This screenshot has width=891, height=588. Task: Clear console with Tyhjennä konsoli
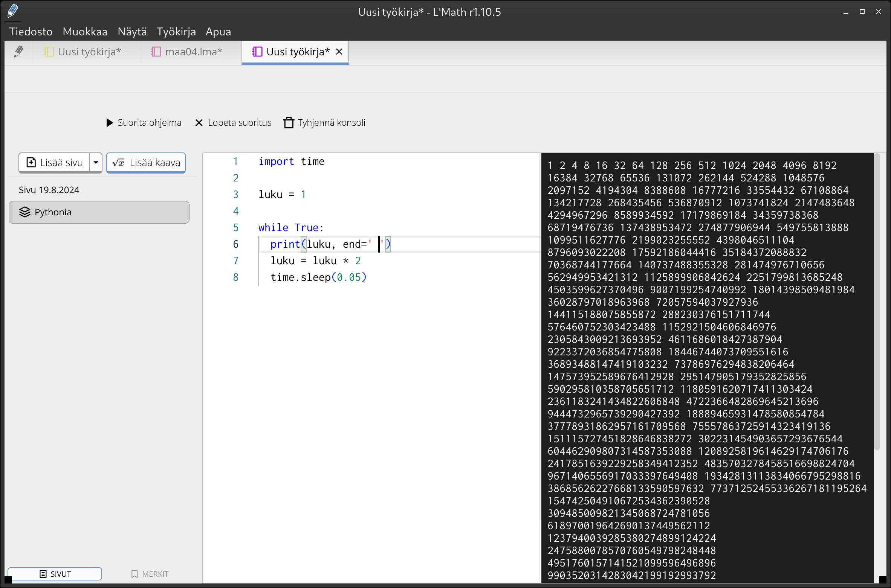click(324, 123)
